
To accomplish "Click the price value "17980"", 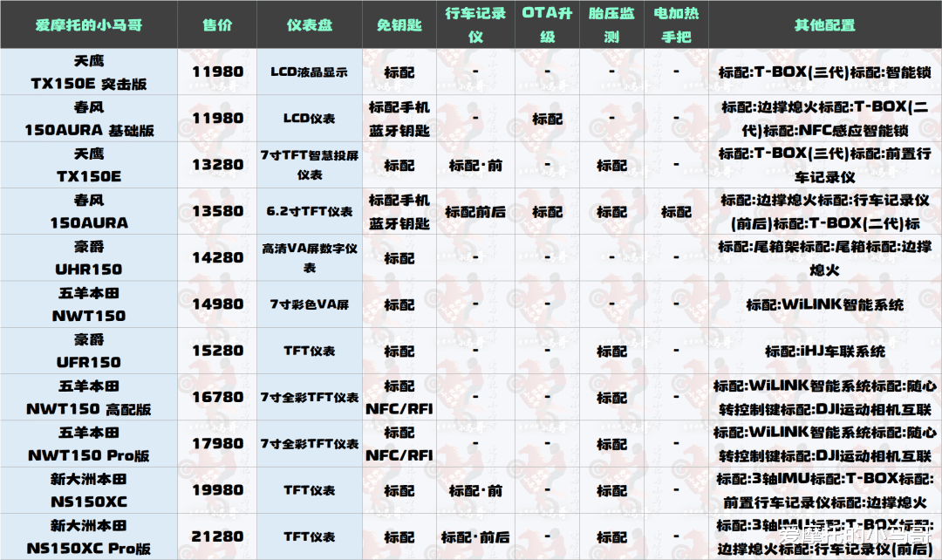I will (217, 444).
